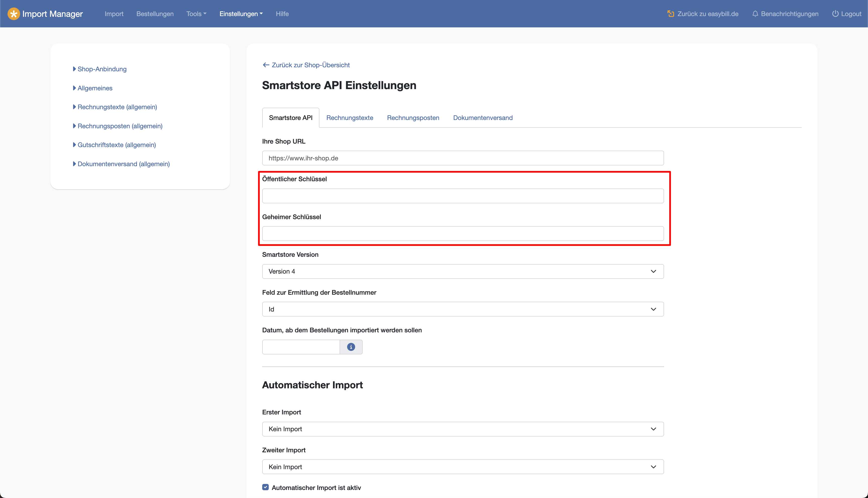Open the Zweiter Import dropdown

463,467
